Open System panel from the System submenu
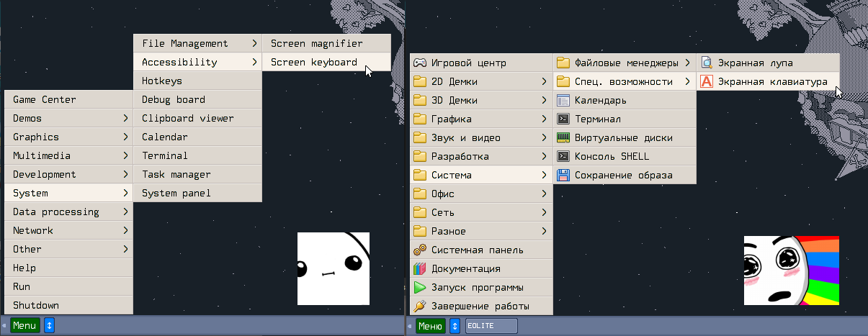This screenshot has width=868, height=336. tap(198, 193)
